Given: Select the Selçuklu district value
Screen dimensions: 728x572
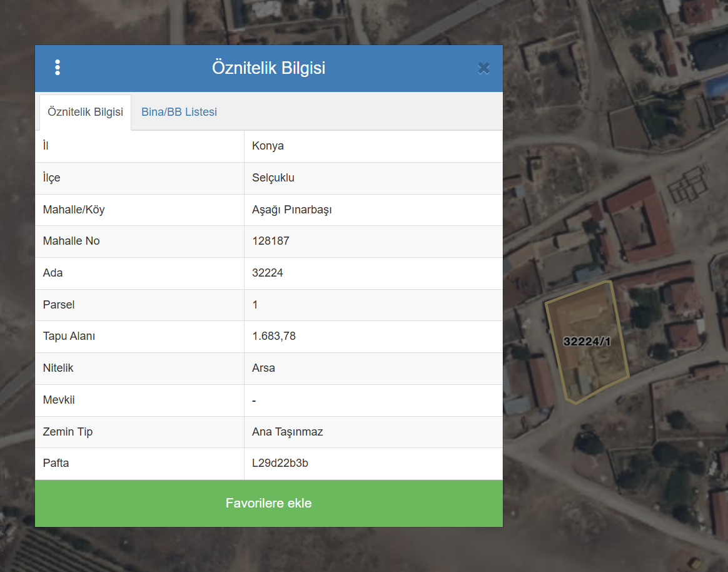Looking at the screenshot, I should tap(273, 178).
